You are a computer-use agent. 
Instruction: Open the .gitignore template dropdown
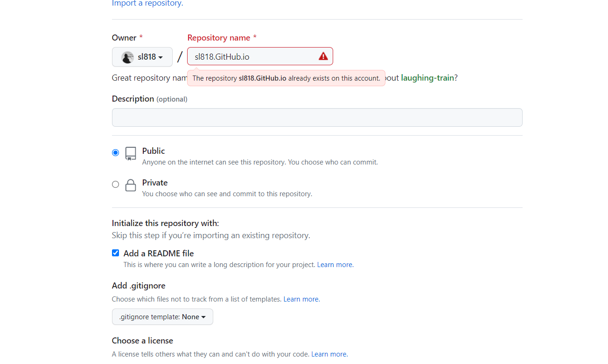pos(162,316)
